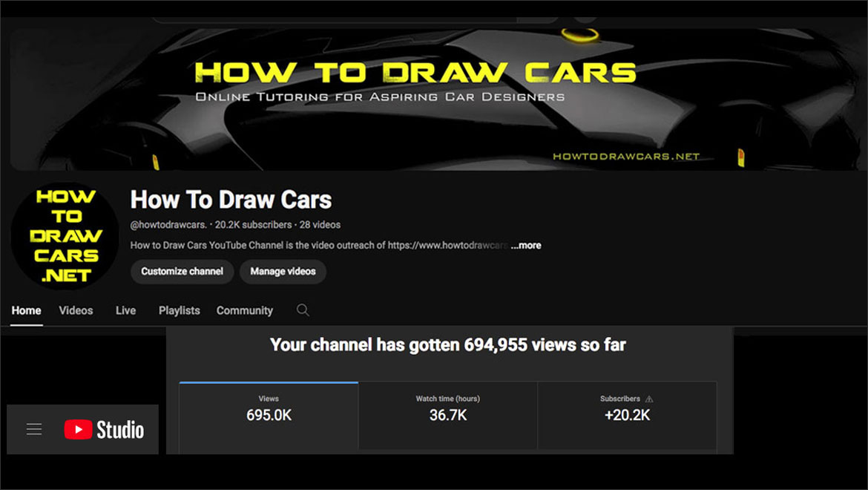Switch to the Live tab
Screen dimensions: 868x490
pyautogui.click(x=125, y=310)
